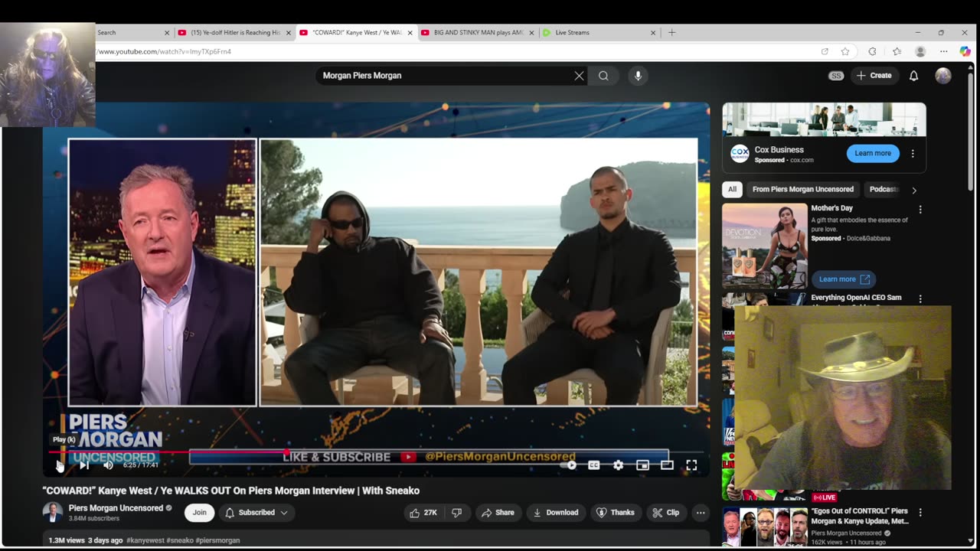Image resolution: width=980 pixels, height=551 pixels.
Task: Switch to miniplayer mode
Action: [x=642, y=465]
